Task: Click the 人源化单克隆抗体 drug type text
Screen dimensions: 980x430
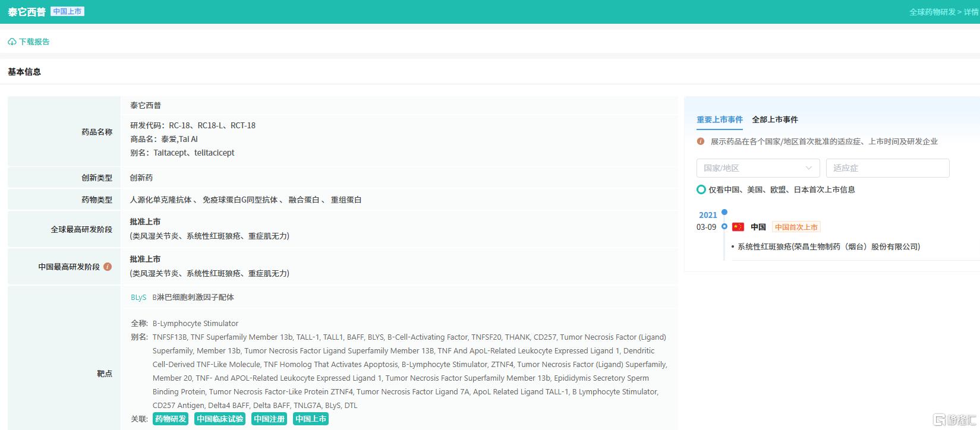Action: 161,200
